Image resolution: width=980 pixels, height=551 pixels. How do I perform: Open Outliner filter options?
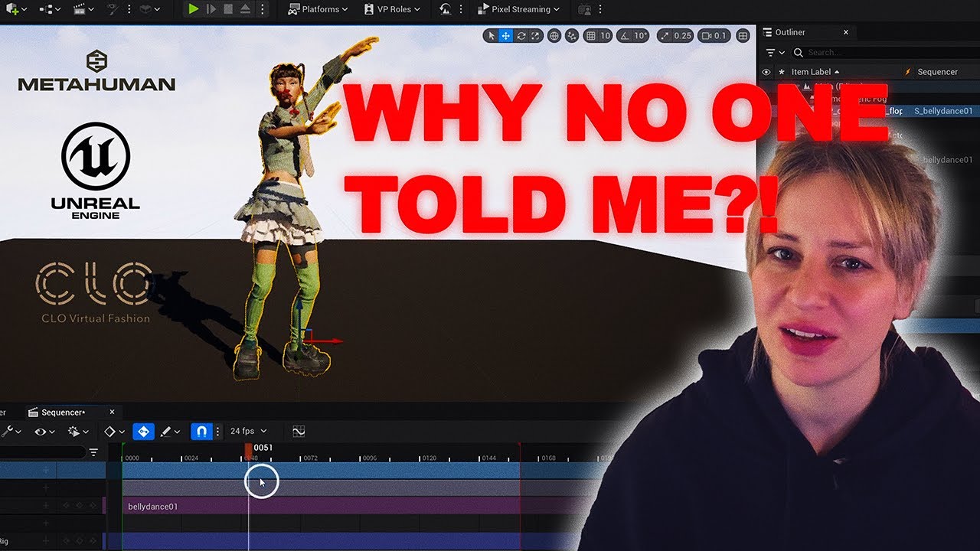(775, 52)
